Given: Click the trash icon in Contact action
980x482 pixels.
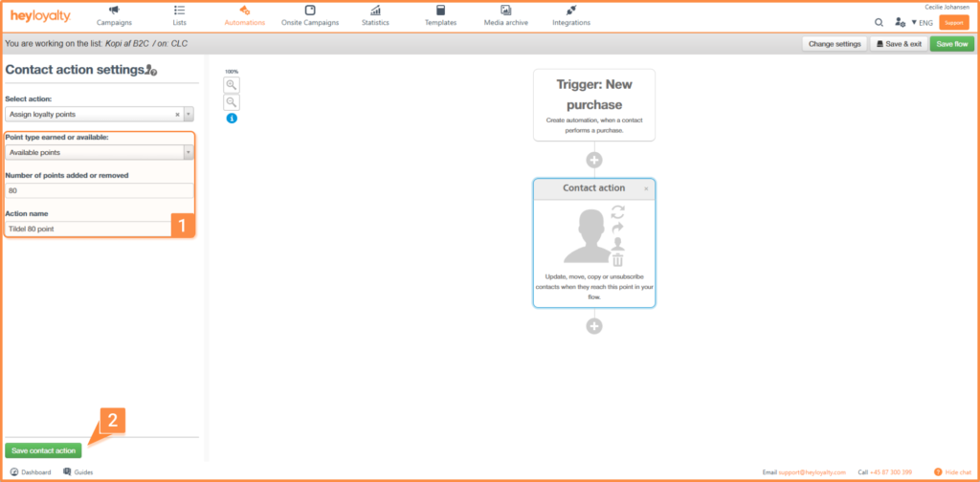Looking at the screenshot, I should (617, 259).
